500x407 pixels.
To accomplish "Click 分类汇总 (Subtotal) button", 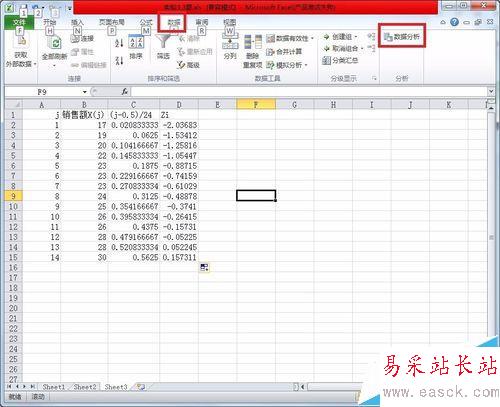I will point(340,60).
